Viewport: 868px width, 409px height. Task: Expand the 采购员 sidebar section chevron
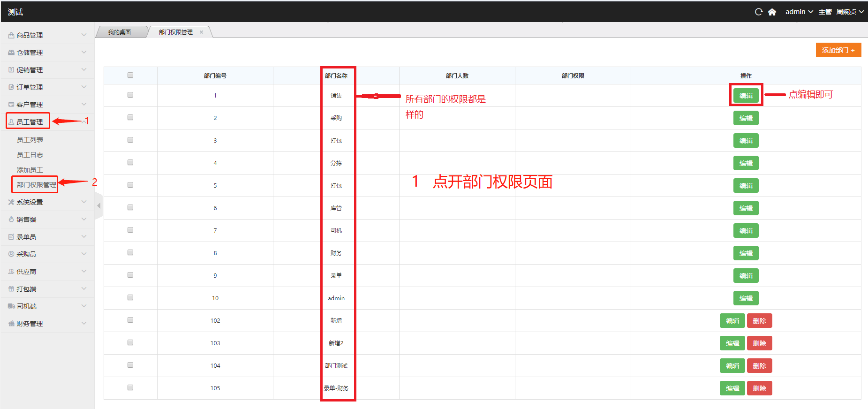84,254
